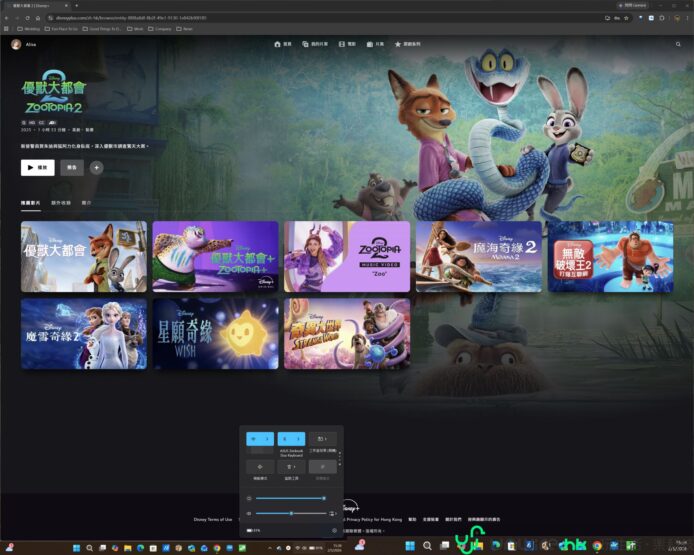
Task: Show hidden tray icons on left-hand taskbar
Action: coord(270,548)
